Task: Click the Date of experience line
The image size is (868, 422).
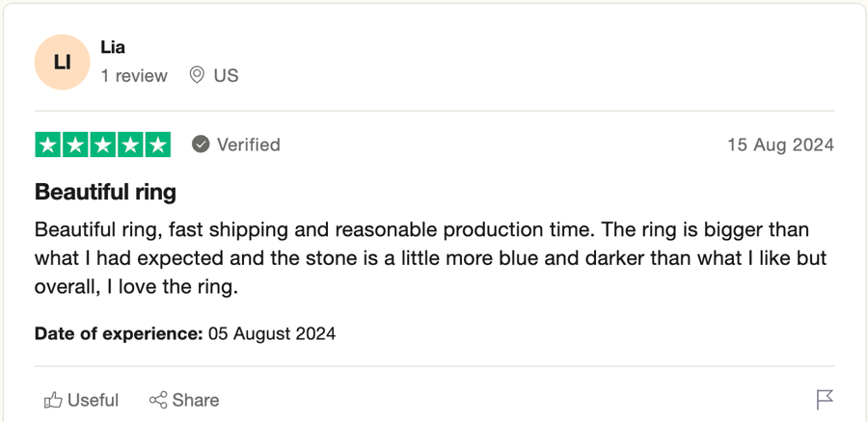Action: tap(185, 333)
